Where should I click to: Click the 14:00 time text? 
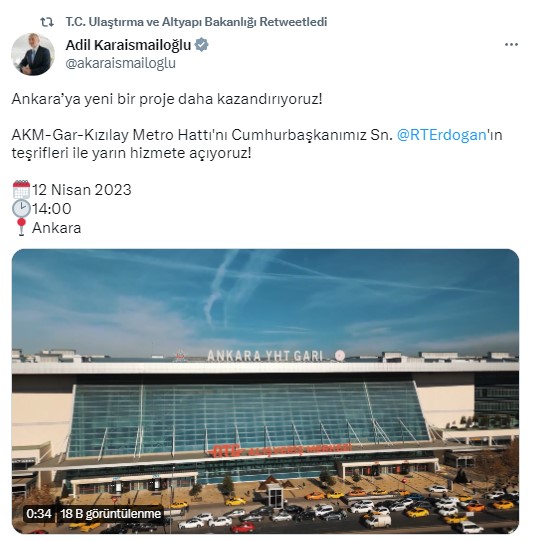[52, 209]
